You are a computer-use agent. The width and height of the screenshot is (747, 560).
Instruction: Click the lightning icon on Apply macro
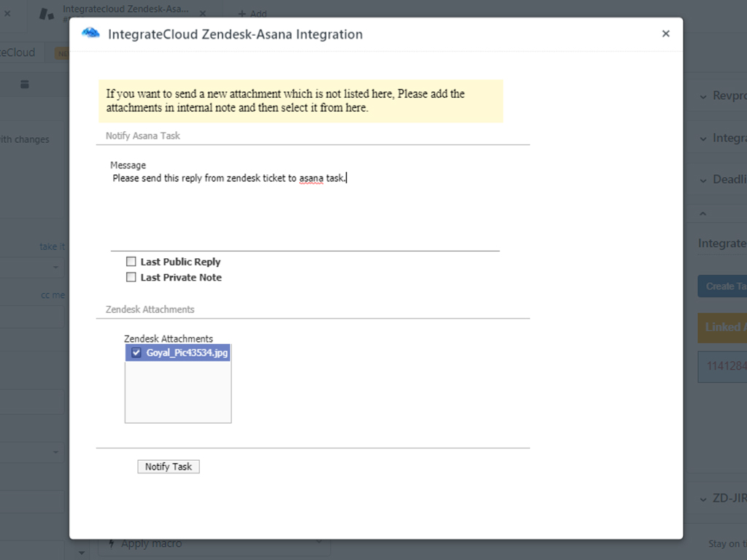(x=111, y=543)
